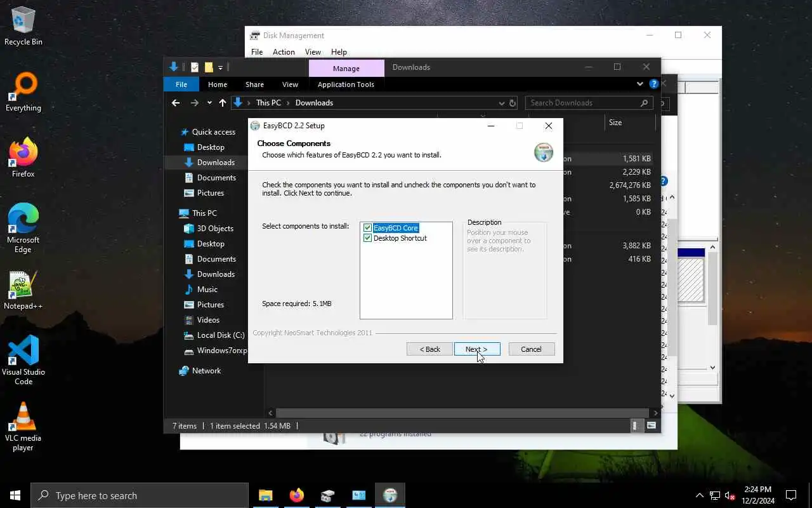Click This PC in the address breadcrumb
812x508 pixels.
coord(268,103)
